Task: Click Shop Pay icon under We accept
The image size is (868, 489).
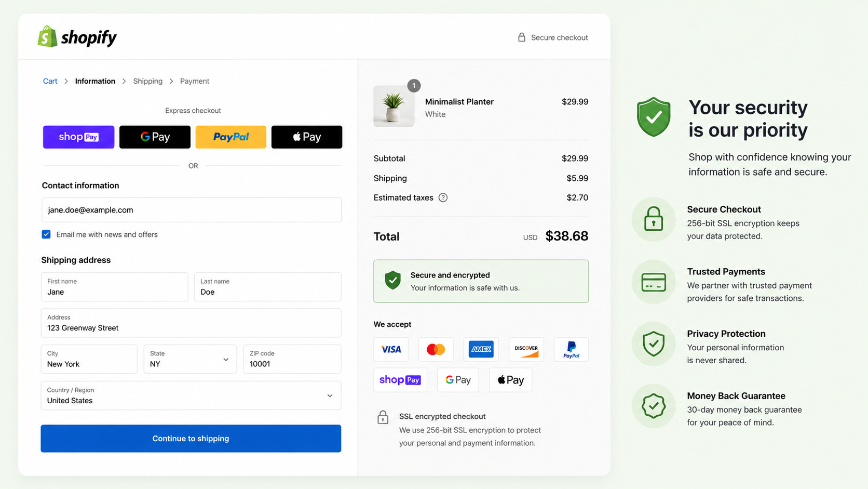Action: point(400,380)
